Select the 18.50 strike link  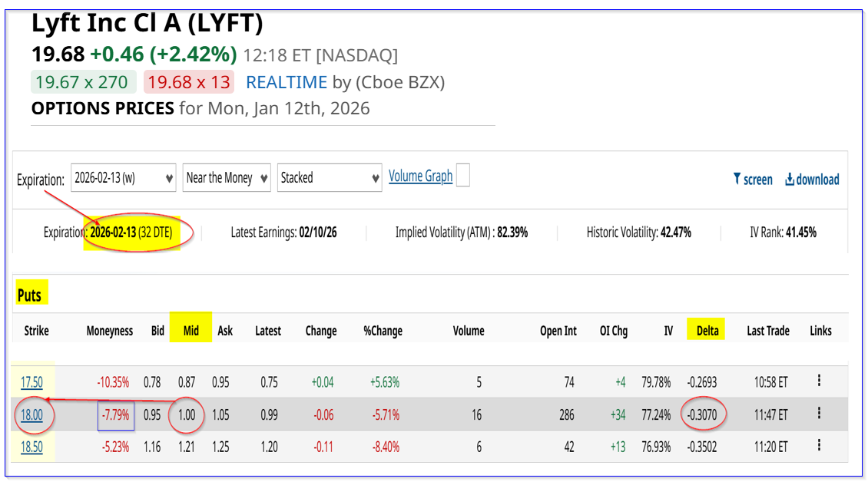coord(31,447)
